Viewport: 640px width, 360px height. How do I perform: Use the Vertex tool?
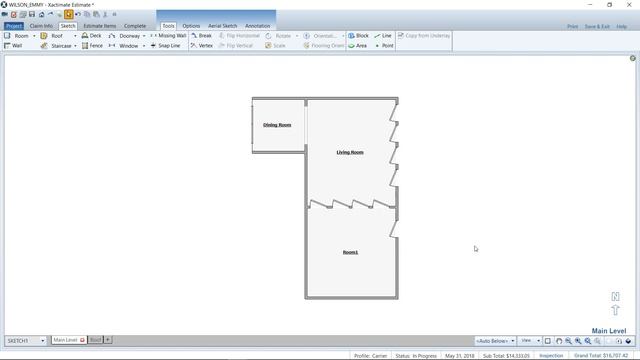pyautogui.click(x=202, y=46)
